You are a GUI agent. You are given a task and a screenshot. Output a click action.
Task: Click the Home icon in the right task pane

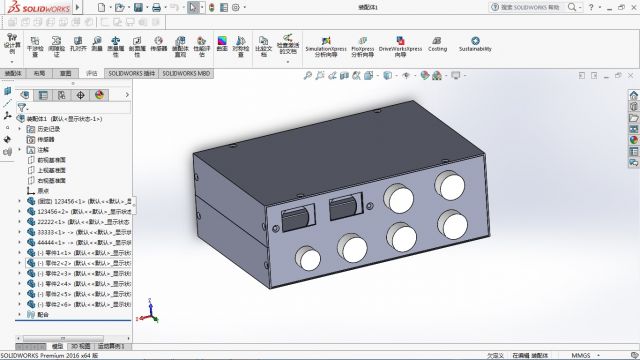[633, 95]
